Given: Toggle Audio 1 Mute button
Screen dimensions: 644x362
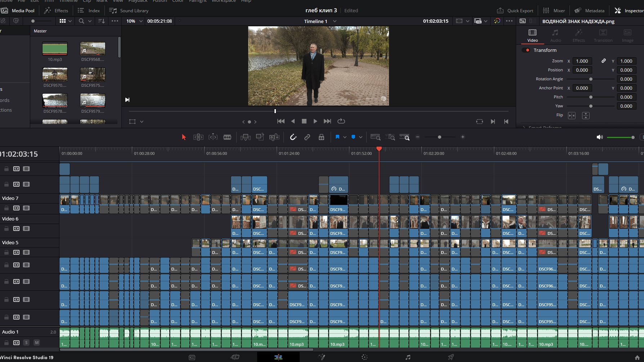Looking at the screenshot, I should click(37, 343).
